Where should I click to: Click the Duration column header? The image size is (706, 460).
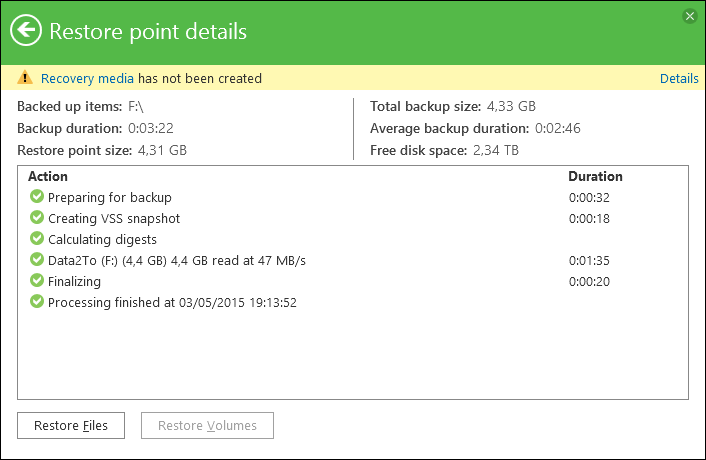pyautogui.click(x=595, y=176)
